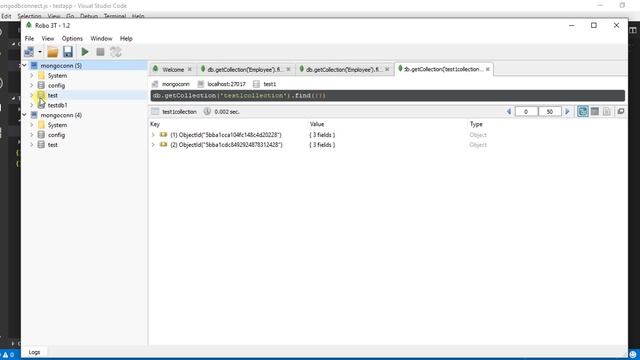Click the Value column header
This screenshot has height=360, width=640.
[x=317, y=124]
